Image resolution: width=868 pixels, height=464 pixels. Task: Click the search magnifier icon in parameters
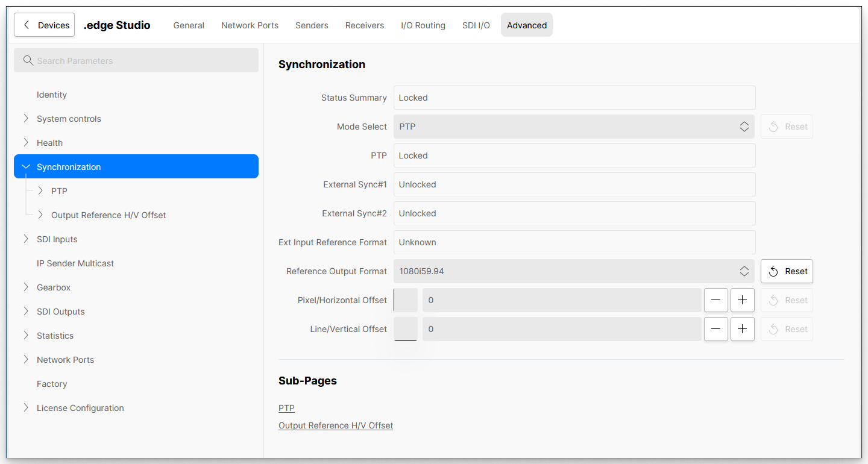point(28,61)
